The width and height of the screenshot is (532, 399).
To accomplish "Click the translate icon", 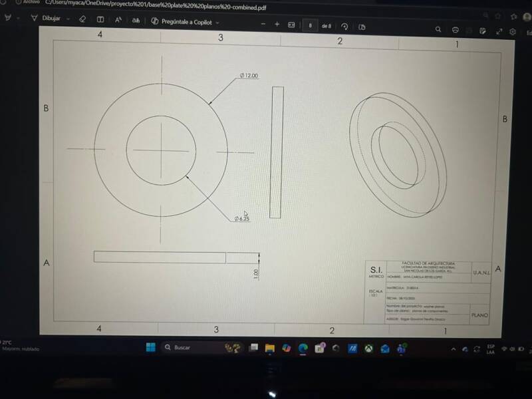I will (x=136, y=21).
